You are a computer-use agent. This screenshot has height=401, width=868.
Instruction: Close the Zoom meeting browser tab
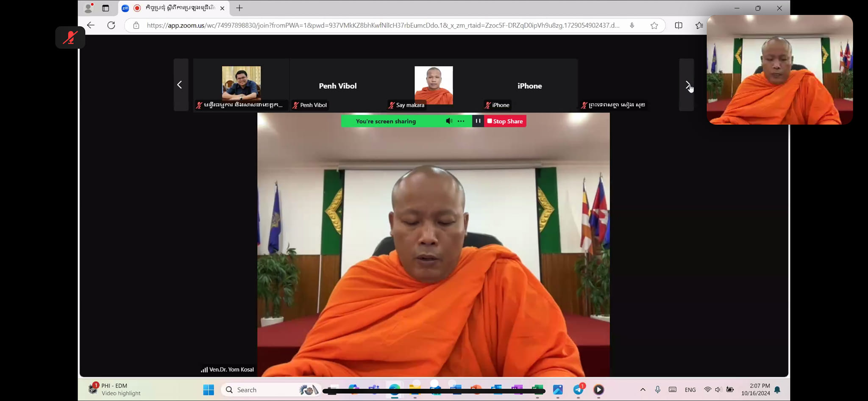[222, 8]
